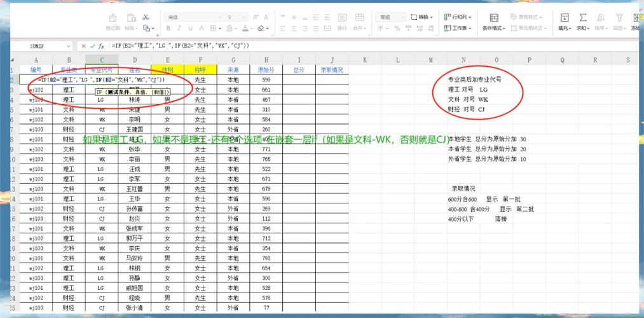
Task: Apply percent style format
Action: 397,29
